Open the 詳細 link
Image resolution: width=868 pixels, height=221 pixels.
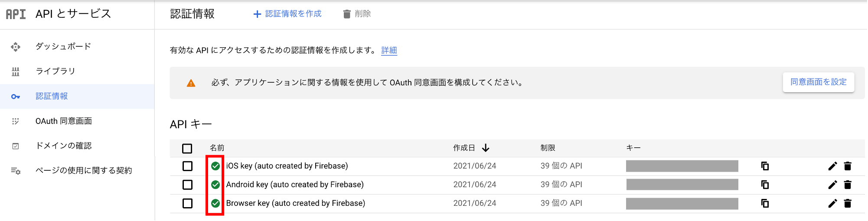pyautogui.click(x=389, y=50)
